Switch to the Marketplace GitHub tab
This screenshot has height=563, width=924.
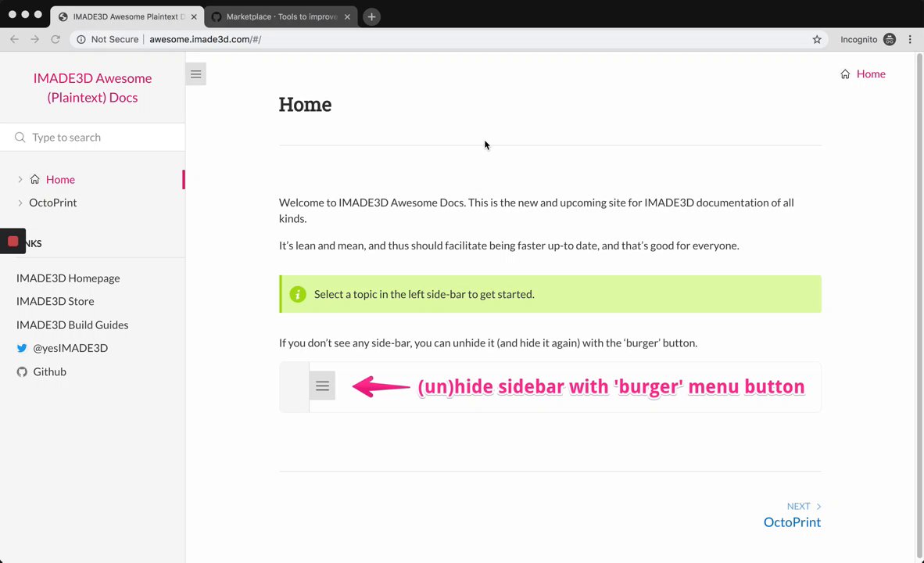tap(281, 16)
